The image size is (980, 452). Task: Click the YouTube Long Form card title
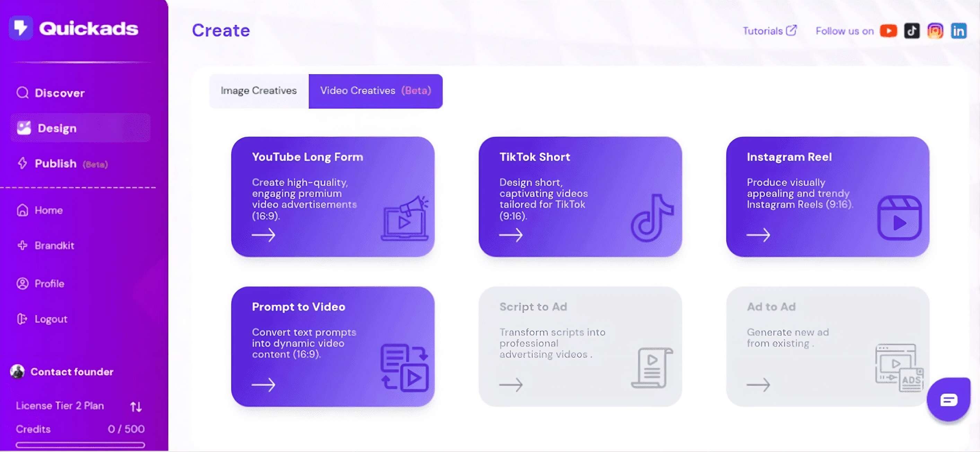coord(307,157)
